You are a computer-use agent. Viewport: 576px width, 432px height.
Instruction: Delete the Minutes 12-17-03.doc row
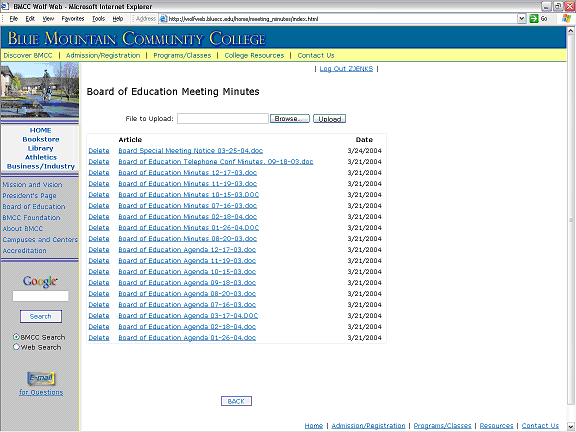tap(99, 173)
